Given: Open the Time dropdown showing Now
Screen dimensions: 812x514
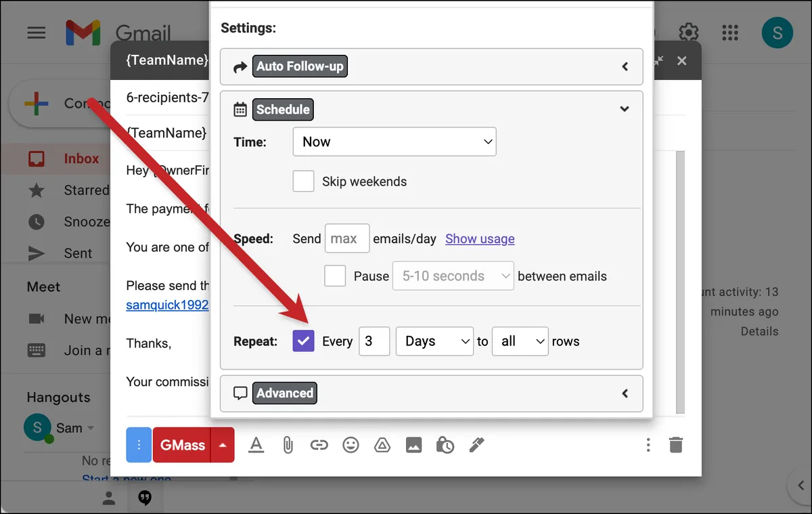Looking at the screenshot, I should pyautogui.click(x=394, y=142).
